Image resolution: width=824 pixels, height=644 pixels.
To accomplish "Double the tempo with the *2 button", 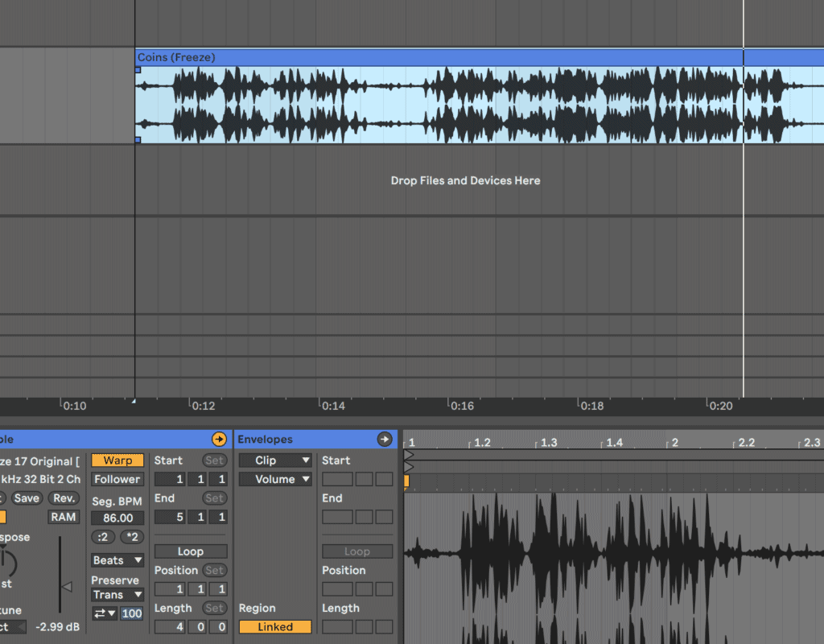I will pos(132,537).
